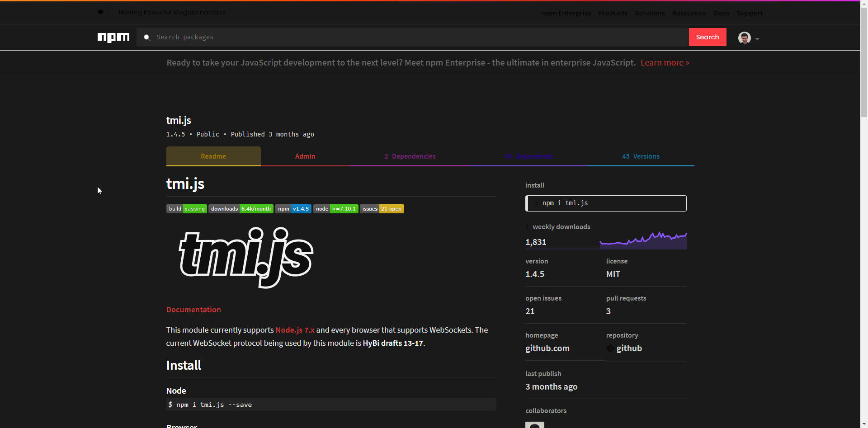This screenshot has height=428, width=868.
Task: Open the Support link in top bar
Action: [x=750, y=13]
